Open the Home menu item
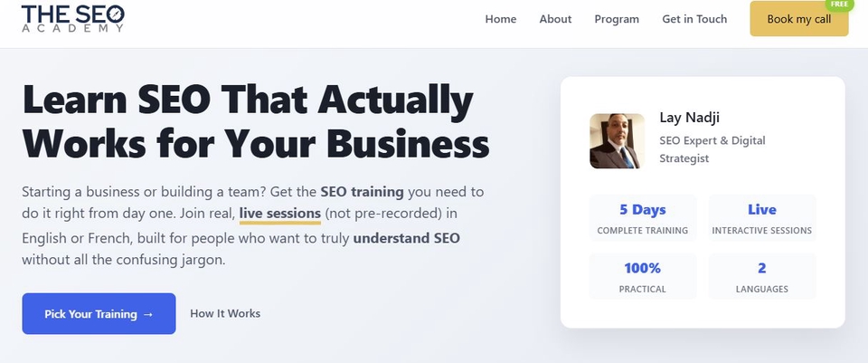 501,19
